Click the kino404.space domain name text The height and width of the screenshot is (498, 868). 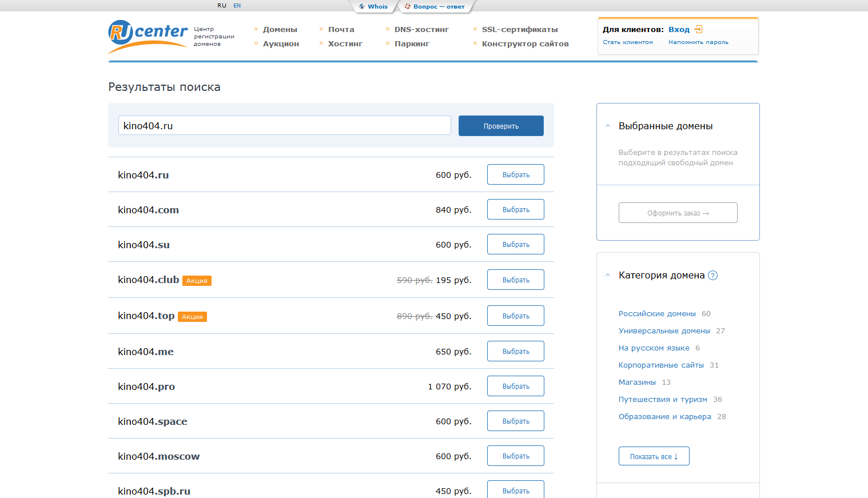pyautogui.click(x=153, y=421)
